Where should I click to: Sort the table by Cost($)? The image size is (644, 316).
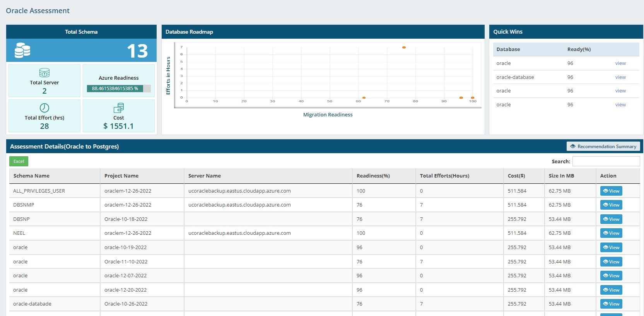[x=524, y=176]
